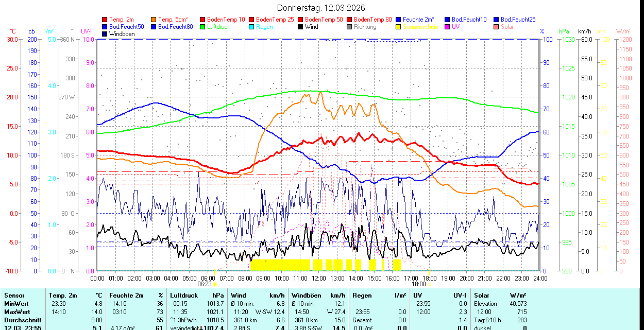Click the green Luftdruck legend swatch
The height and width of the screenshot is (330, 644).
203,27
